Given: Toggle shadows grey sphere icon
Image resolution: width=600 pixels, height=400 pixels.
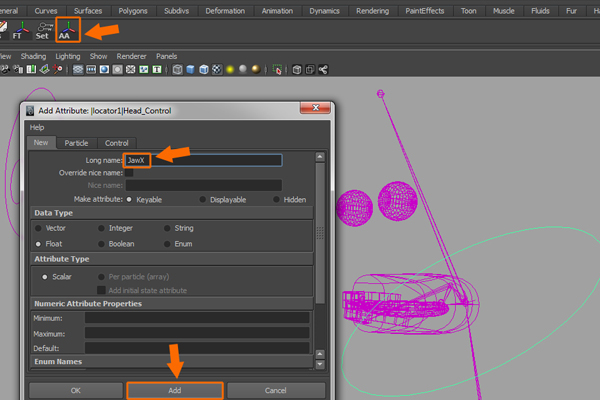Looking at the screenshot, I should [x=243, y=69].
